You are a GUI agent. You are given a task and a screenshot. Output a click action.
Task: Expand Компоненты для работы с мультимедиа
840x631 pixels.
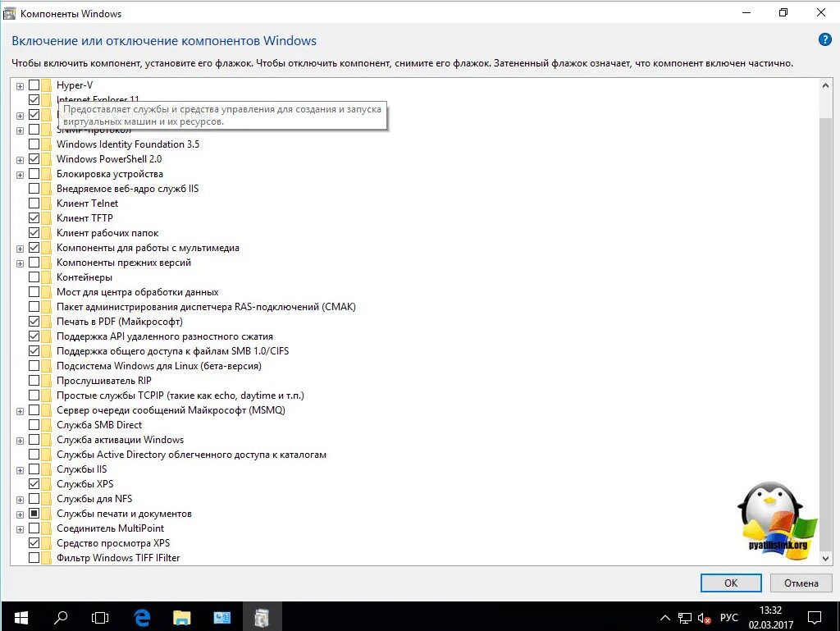pos(20,249)
